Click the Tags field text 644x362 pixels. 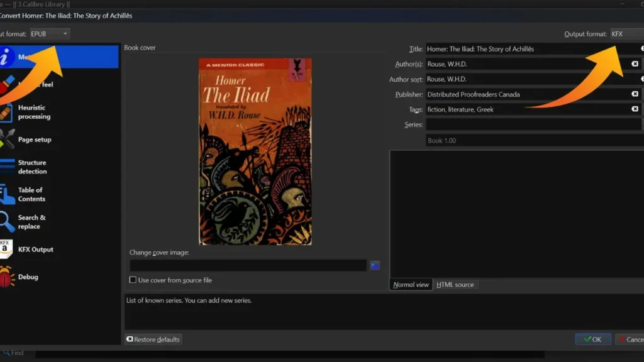coord(460,109)
